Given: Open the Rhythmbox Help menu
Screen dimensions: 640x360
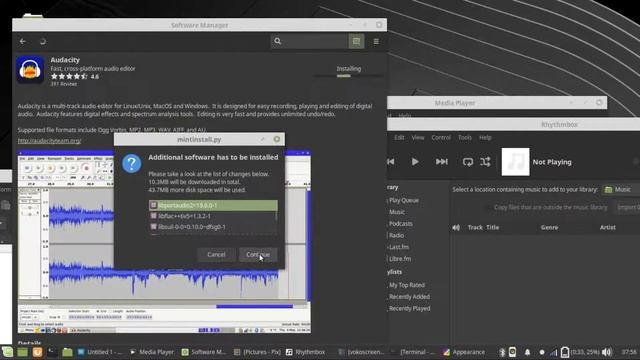Looking at the screenshot, I should [x=485, y=138].
